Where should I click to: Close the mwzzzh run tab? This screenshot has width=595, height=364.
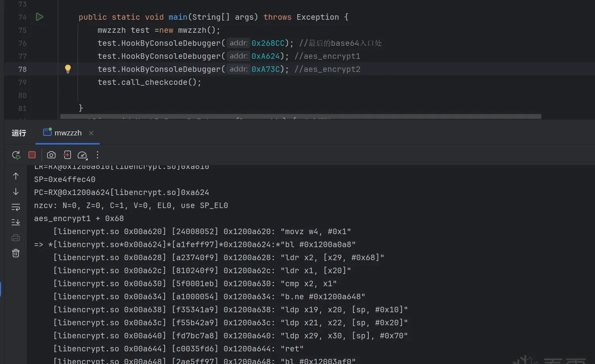(91, 133)
